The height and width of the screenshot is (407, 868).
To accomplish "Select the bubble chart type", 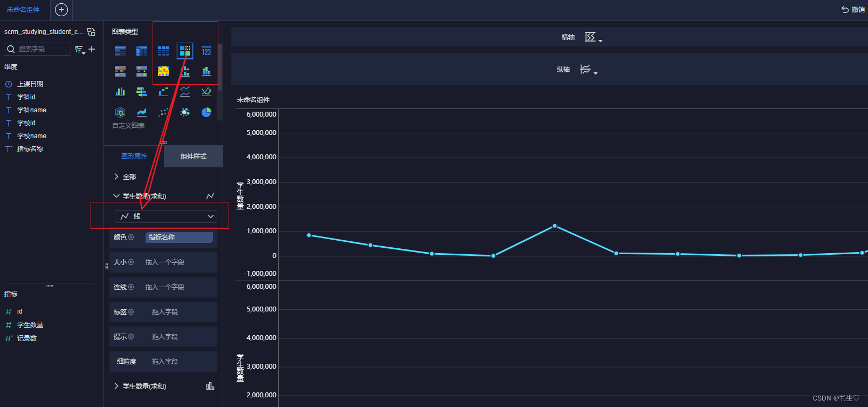I will pyautogui.click(x=185, y=112).
